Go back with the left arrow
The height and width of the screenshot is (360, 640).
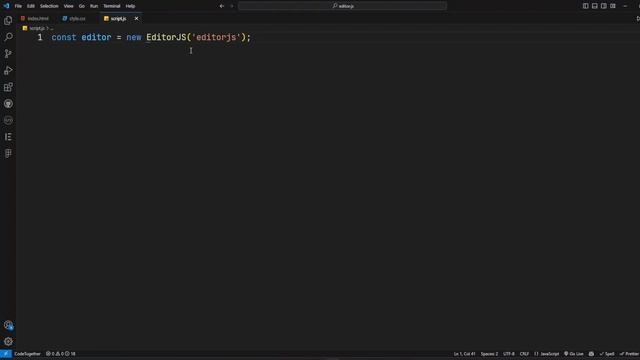222,6
